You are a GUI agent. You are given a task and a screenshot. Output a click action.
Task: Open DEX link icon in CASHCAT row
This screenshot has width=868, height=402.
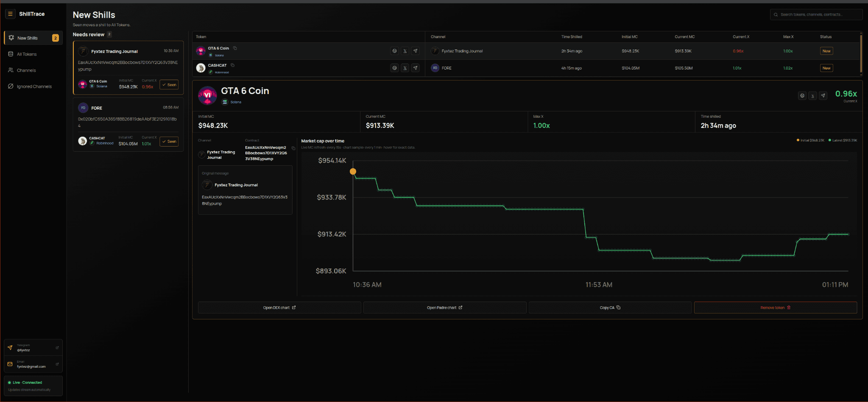394,68
